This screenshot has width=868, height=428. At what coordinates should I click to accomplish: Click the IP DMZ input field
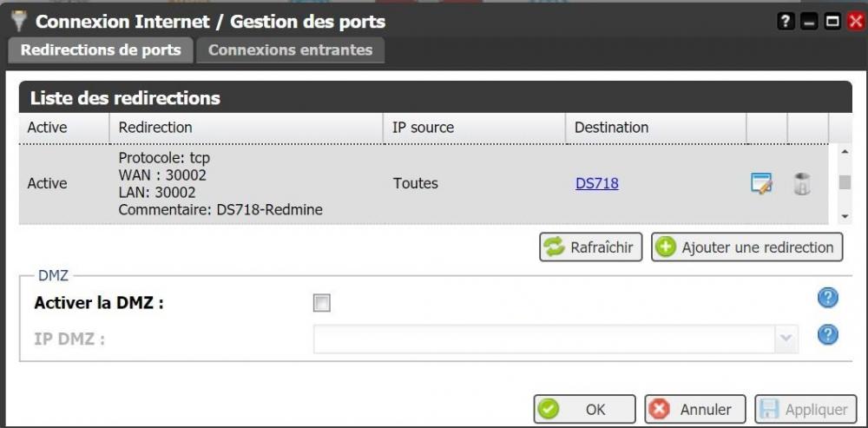[x=543, y=339]
